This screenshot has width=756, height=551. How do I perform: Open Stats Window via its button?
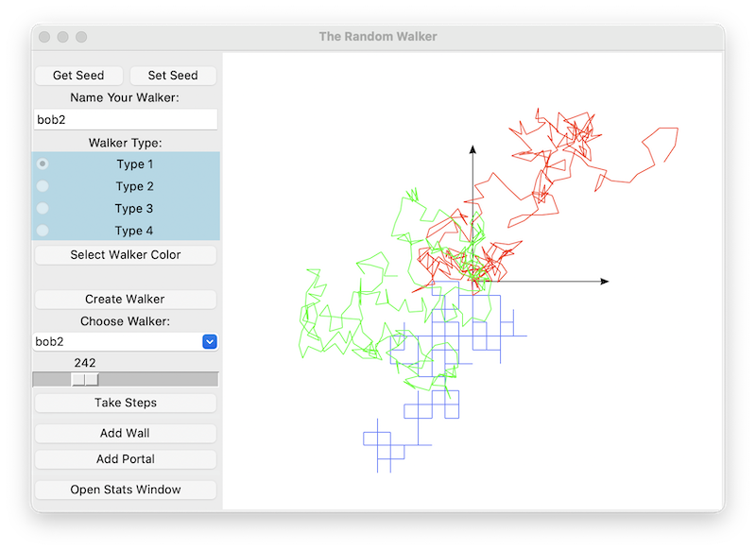(126, 490)
